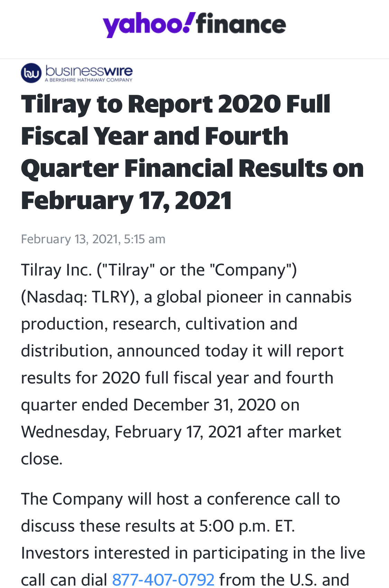Tap 'A Berkshire Hathaway Company' tagline
The width and height of the screenshot is (389, 588).
(89, 80)
